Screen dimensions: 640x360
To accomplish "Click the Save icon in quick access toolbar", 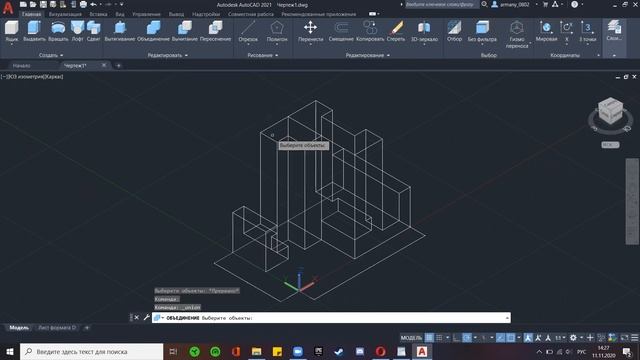I will tap(43, 4).
